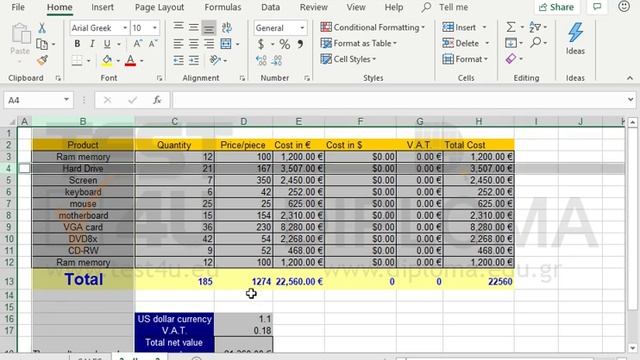640x360 pixels.
Task: Click the Ideas lightning button
Action: coord(575,39)
